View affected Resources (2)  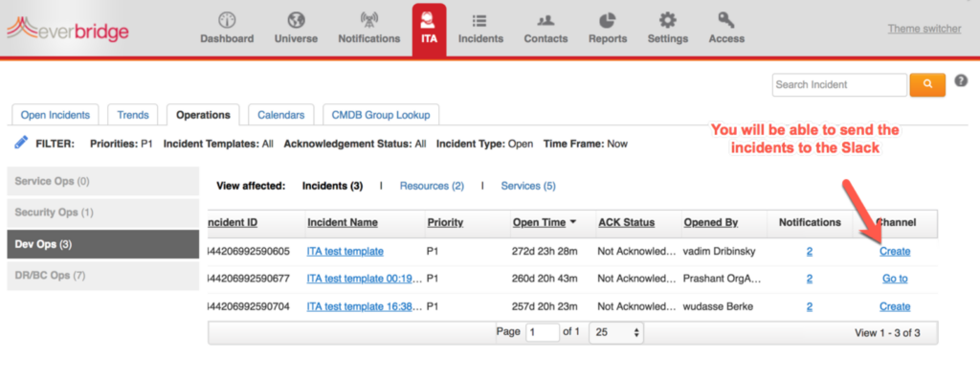click(x=432, y=186)
